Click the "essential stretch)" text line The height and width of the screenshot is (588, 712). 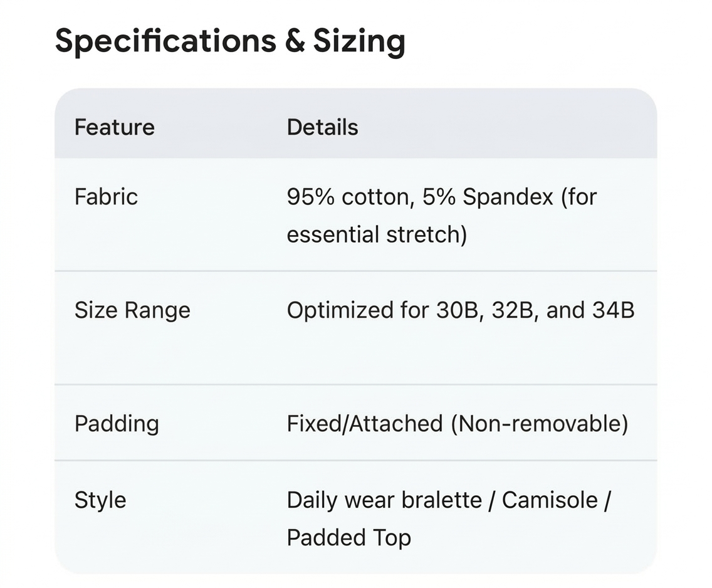(377, 235)
